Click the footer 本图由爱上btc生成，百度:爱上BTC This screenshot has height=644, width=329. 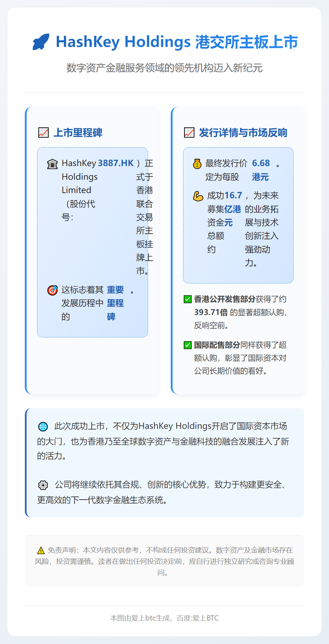pyautogui.click(x=164, y=618)
